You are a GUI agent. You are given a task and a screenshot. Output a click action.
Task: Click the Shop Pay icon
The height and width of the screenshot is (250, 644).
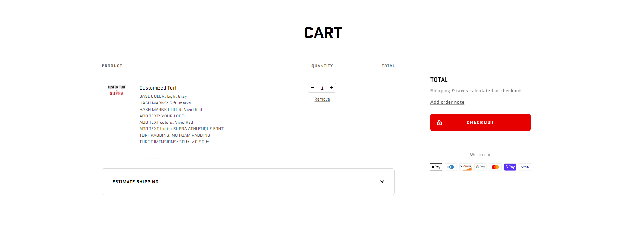(x=510, y=167)
